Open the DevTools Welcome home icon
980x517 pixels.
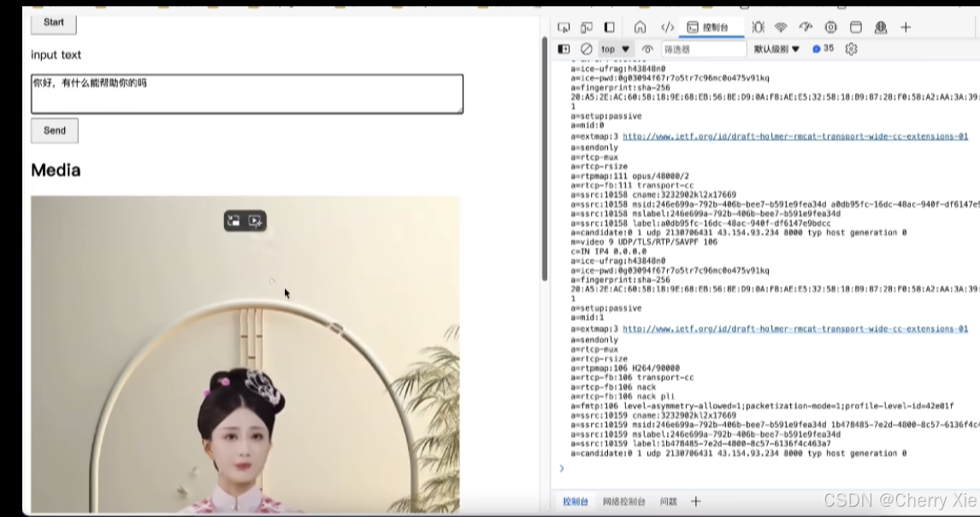pyautogui.click(x=640, y=27)
